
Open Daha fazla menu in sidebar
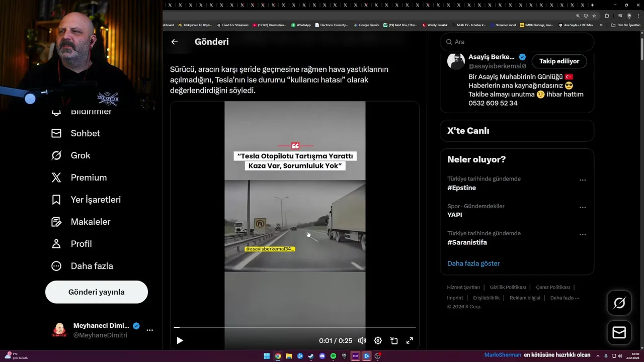click(82, 266)
